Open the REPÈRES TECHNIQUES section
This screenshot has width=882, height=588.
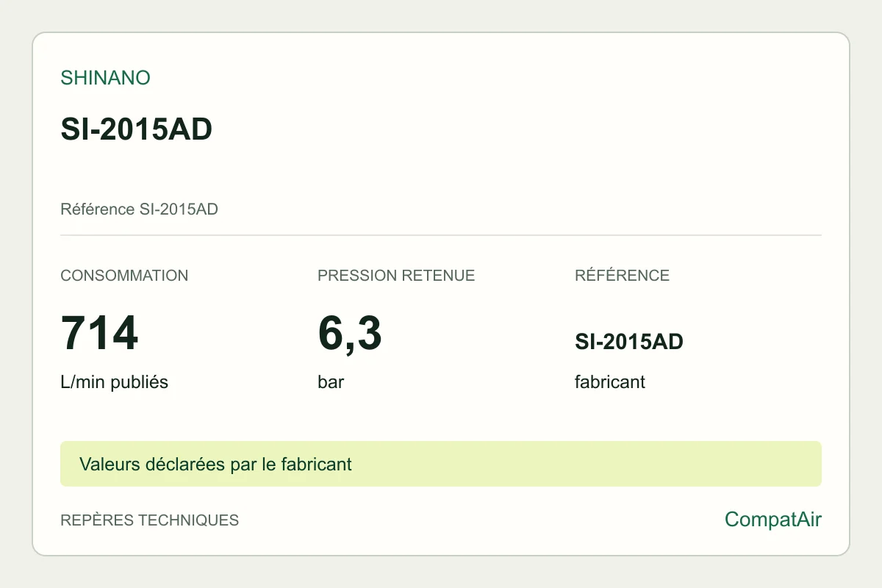tap(149, 520)
